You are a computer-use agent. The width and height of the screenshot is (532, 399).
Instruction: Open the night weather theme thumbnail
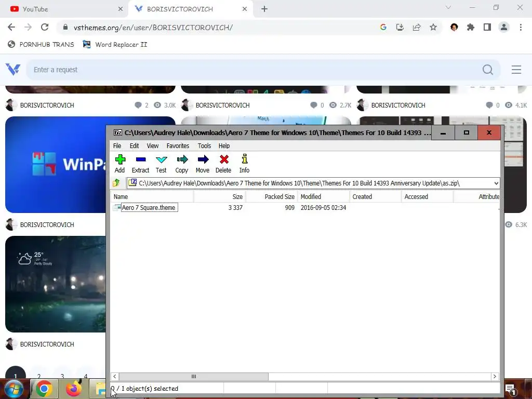coord(56,284)
